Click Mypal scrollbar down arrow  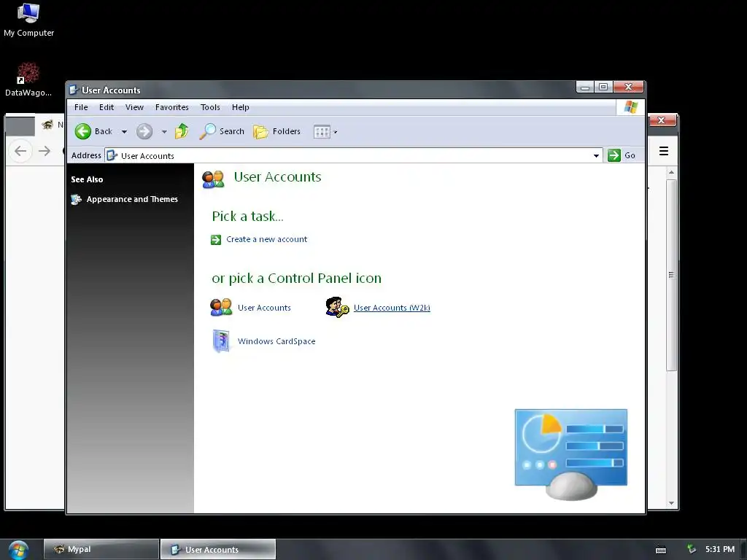point(671,503)
